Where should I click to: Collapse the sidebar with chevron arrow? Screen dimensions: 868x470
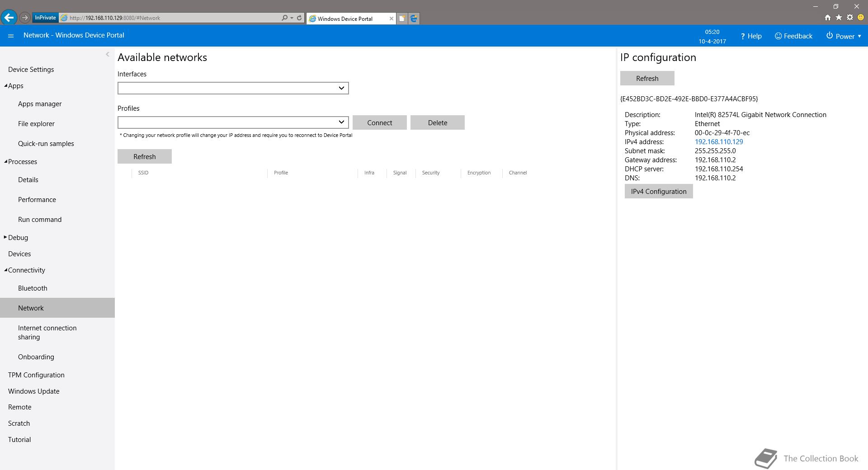tap(108, 54)
